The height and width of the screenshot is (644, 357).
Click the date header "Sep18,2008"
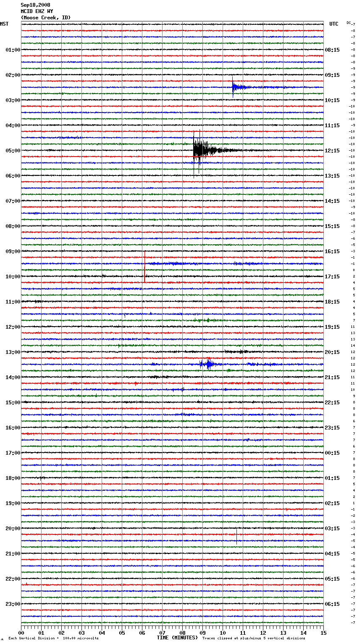[35, 5]
